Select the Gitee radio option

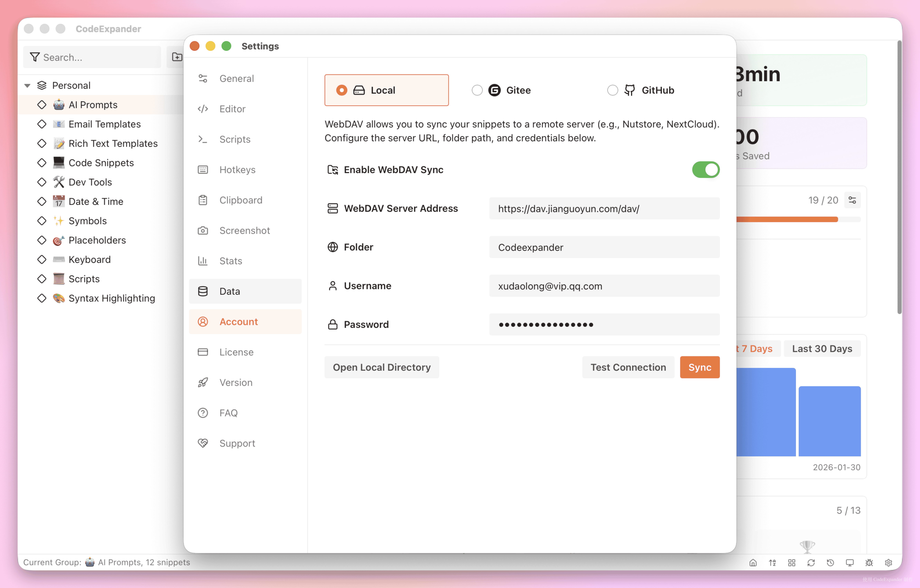point(477,90)
